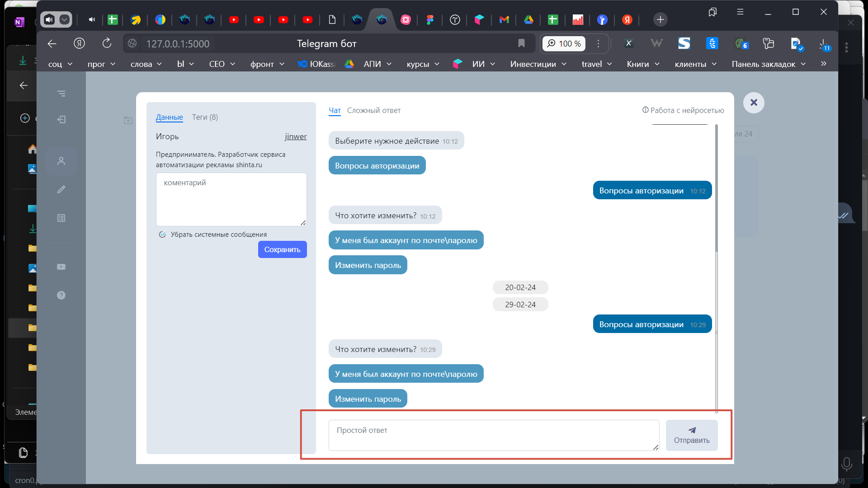868x488 pixels.
Task: Click the коментарий text area
Action: [x=231, y=199]
